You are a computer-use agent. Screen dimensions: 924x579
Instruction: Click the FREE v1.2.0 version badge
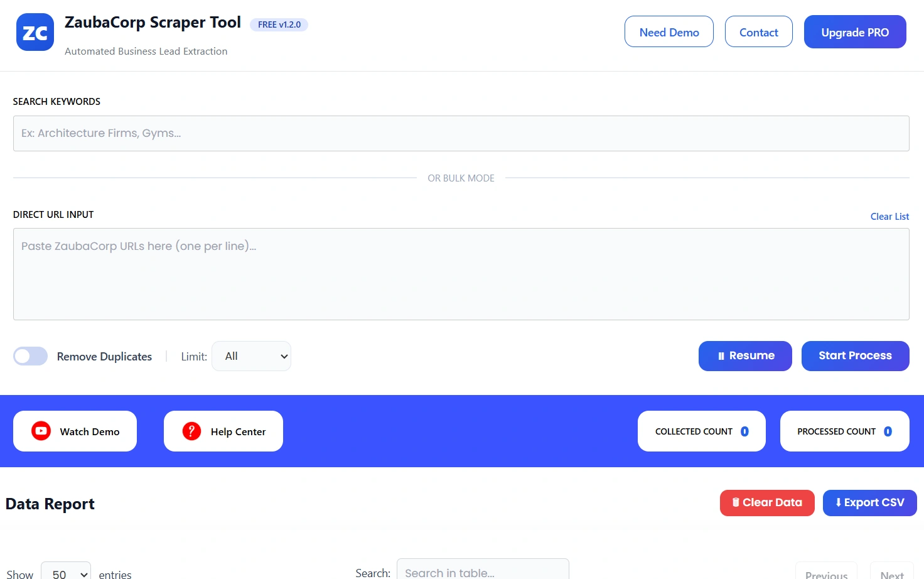(279, 24)
